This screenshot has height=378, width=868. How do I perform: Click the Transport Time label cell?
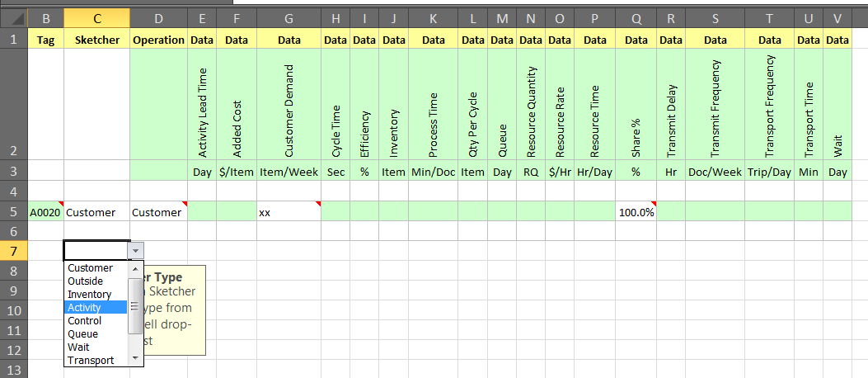(809, 104)
